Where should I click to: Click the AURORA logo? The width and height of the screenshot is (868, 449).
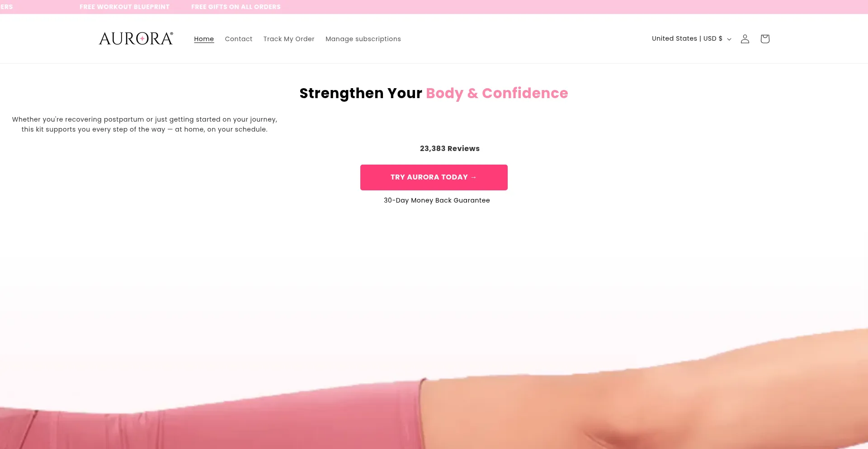coord(136,38)
